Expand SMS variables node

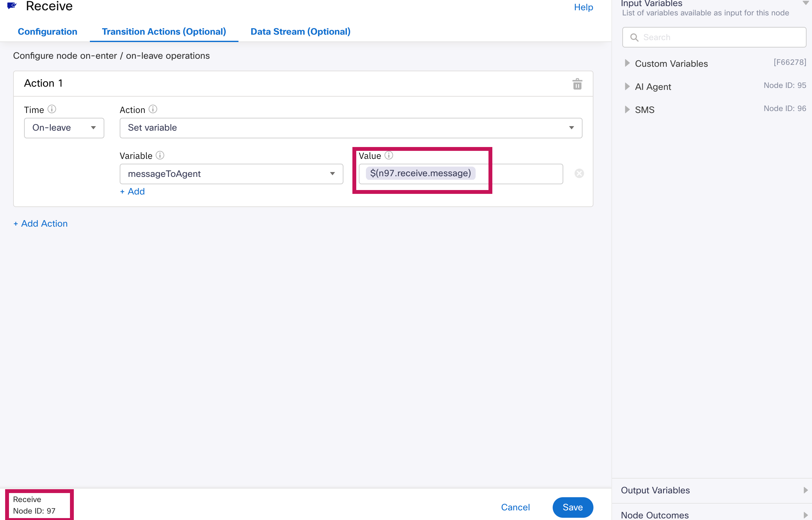click(x=627, y=109)
